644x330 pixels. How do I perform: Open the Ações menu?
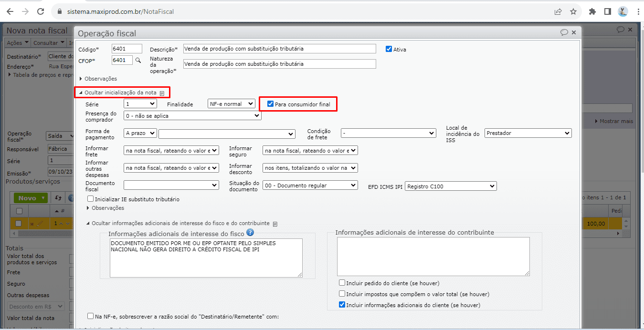(x=17, y=43)
